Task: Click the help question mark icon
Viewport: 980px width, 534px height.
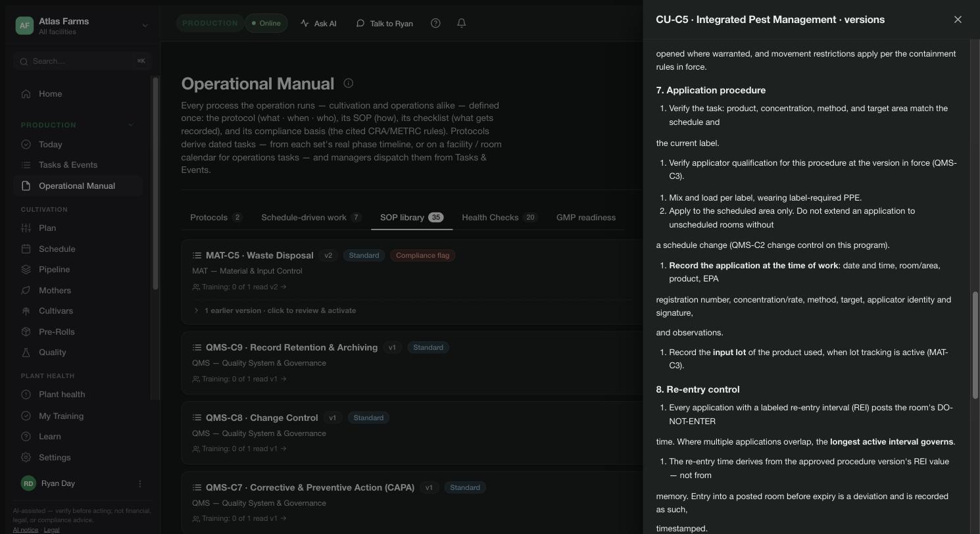Action: pos(435,23)
